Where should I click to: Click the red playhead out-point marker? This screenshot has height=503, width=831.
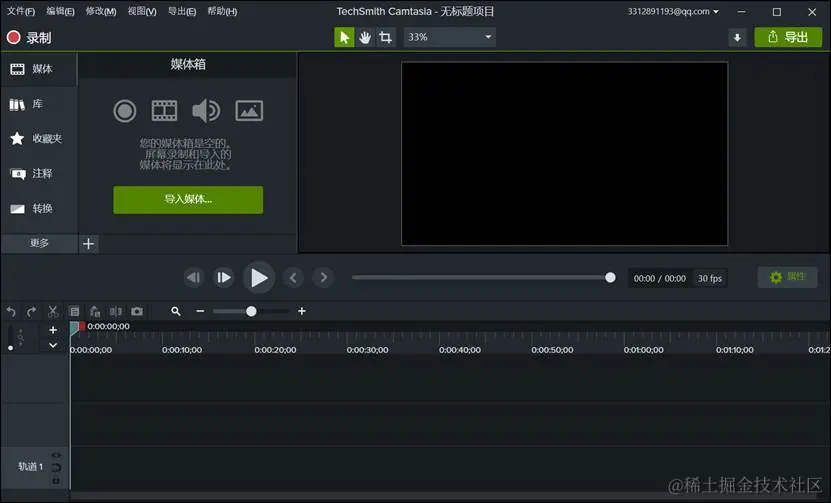[82, 326]
